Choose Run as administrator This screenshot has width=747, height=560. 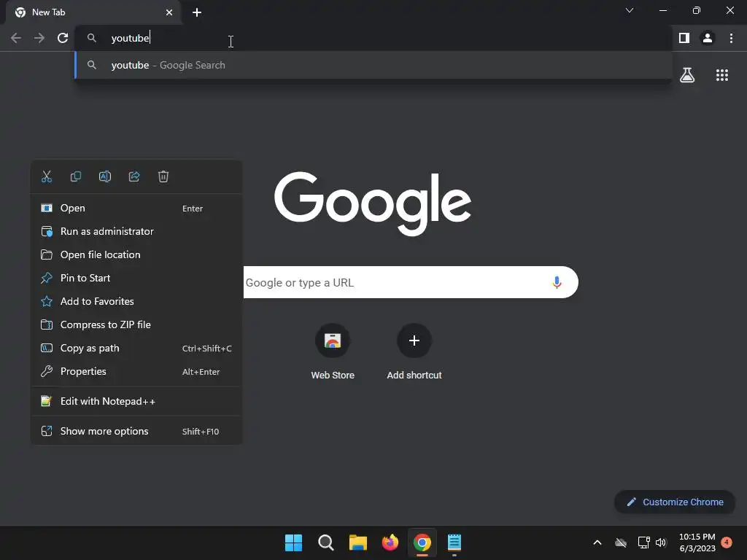[136, 231]
